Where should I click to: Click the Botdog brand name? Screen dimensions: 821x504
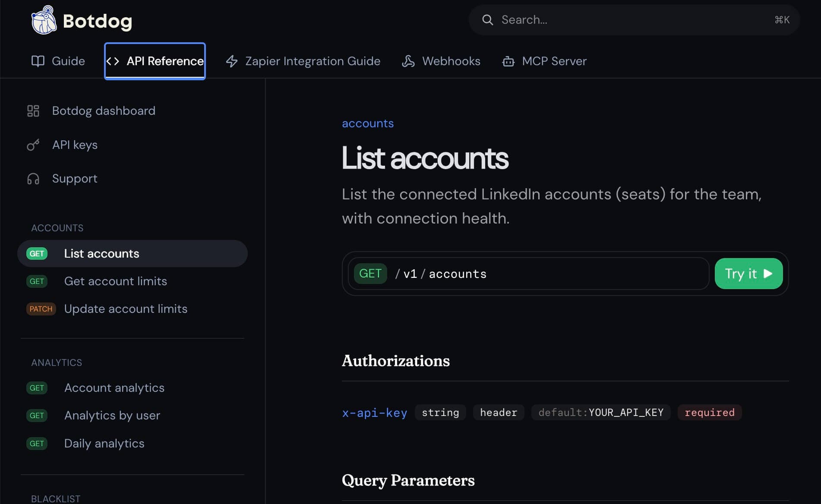pos(98,21)
